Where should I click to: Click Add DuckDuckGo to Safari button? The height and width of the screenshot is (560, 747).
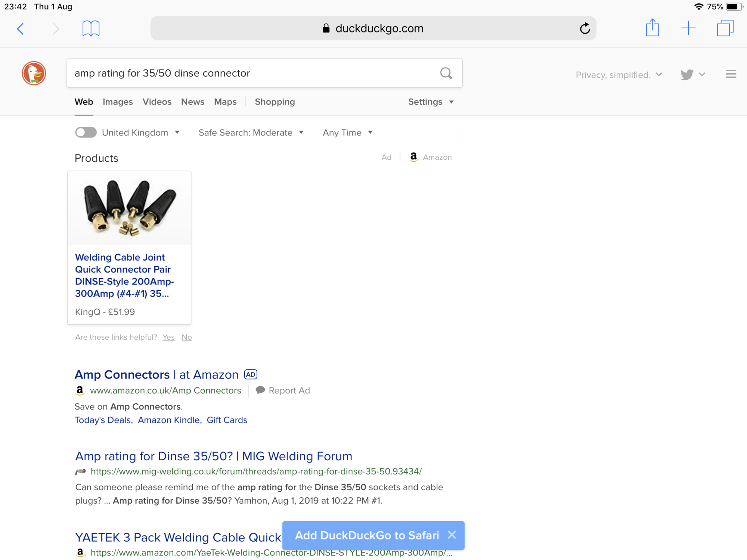367,535
